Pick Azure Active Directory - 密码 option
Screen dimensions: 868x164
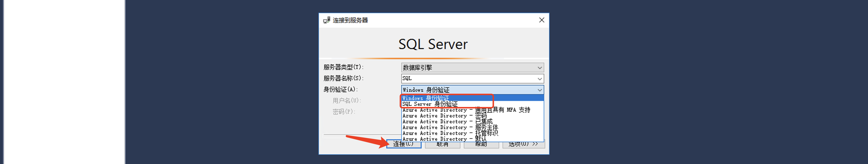pyautogui.click(x=445, y=116)
